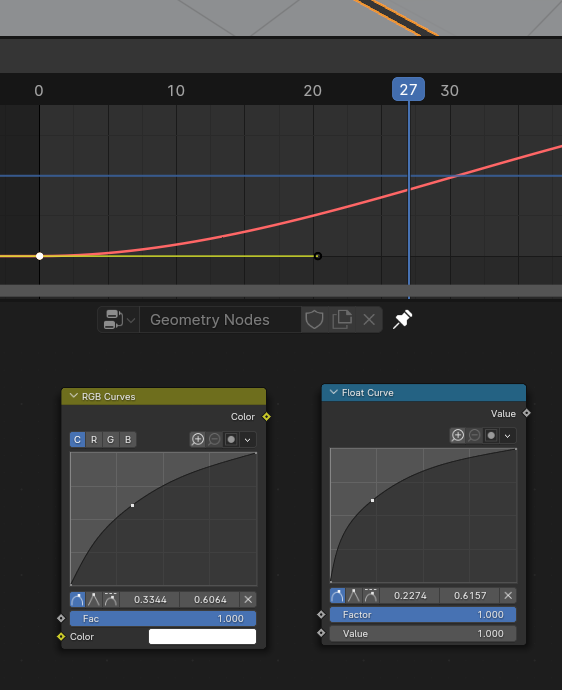Open the Float Curve tools dropdown arrow

point(508,436)
